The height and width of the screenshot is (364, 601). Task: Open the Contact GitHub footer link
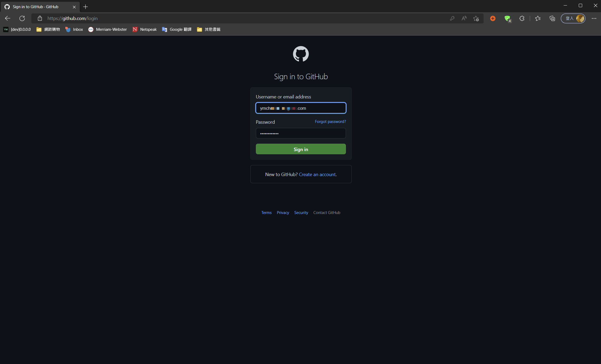(x=327, y=213)
